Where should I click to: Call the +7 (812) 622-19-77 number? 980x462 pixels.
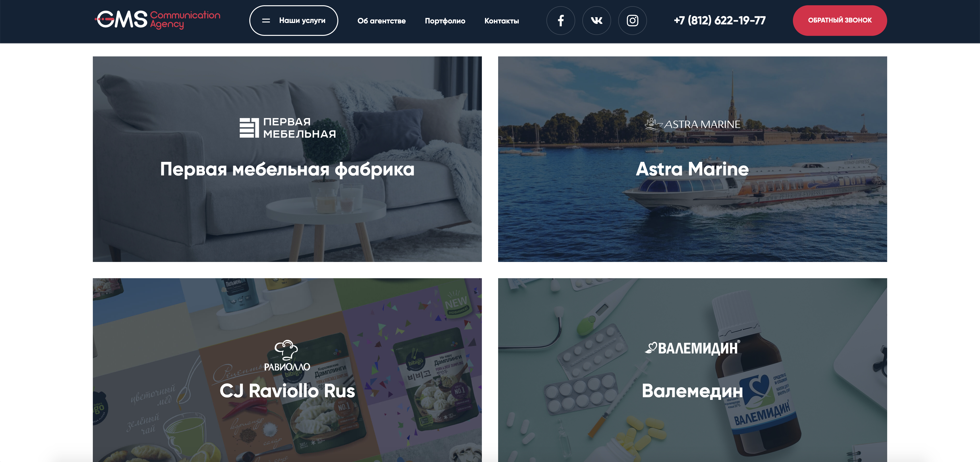(x=719, y=21)
